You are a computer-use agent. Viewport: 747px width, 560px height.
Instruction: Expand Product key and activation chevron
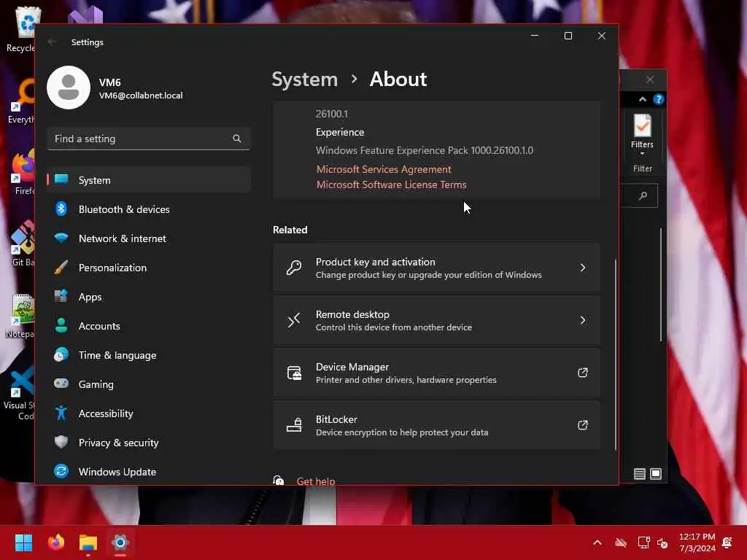[583, 268]
